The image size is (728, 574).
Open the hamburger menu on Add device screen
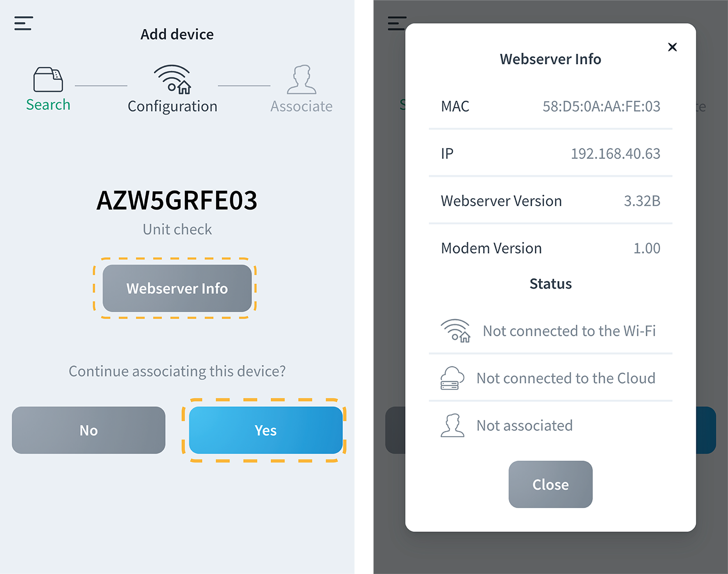coord(24,23)
